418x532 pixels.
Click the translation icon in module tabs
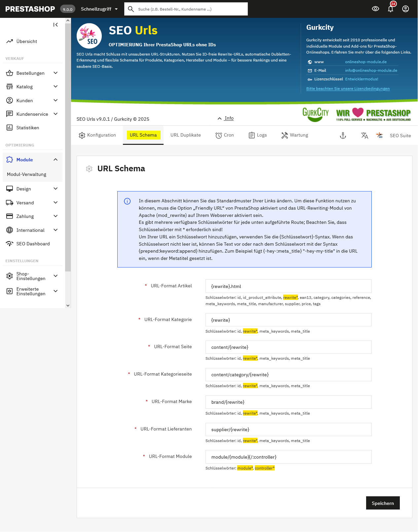point(364,136)
